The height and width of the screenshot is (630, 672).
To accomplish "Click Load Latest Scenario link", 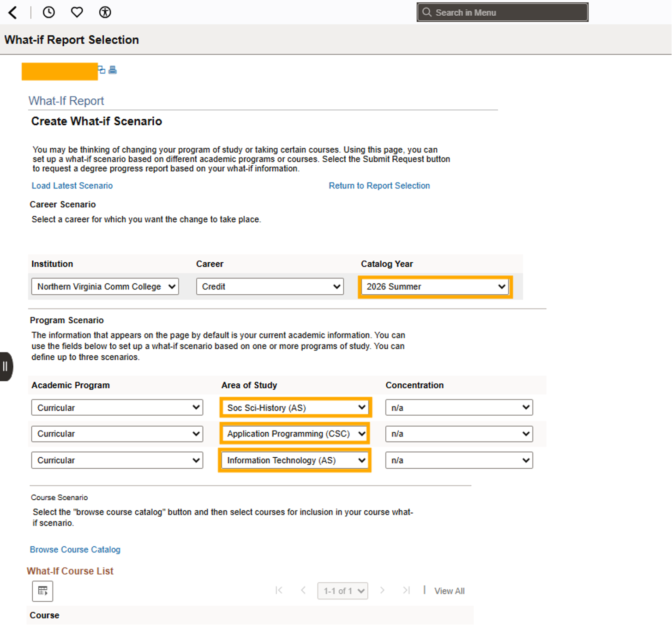I will (x=72, y=186).
